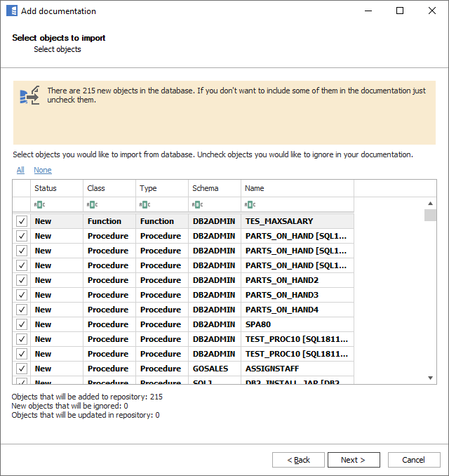Click the database import icon in info banner
The height and width of the screenshot is (476, 449).
29,97
